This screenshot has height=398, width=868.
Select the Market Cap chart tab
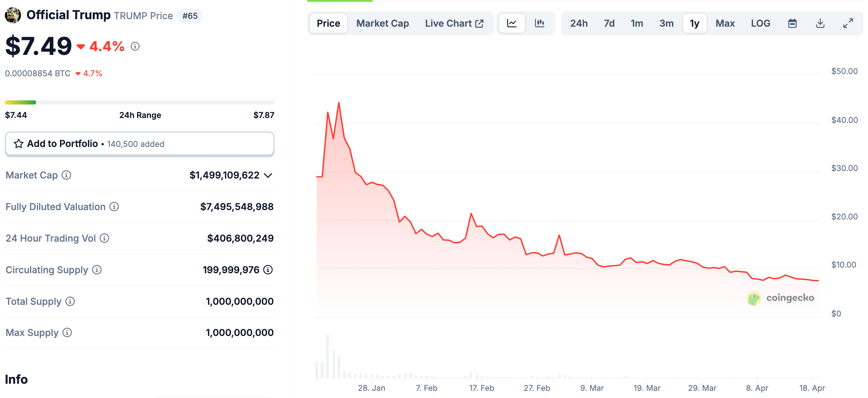[x=383, y=23]
